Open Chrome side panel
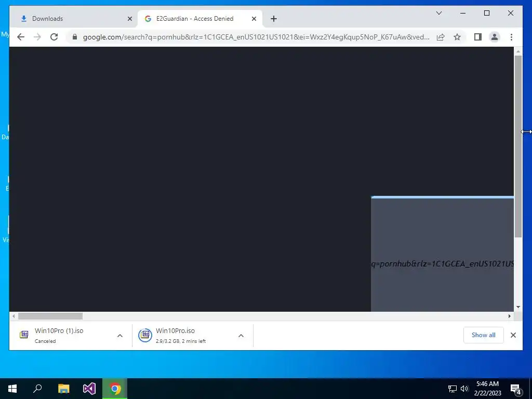532x399 pixels. click(478, 37)
